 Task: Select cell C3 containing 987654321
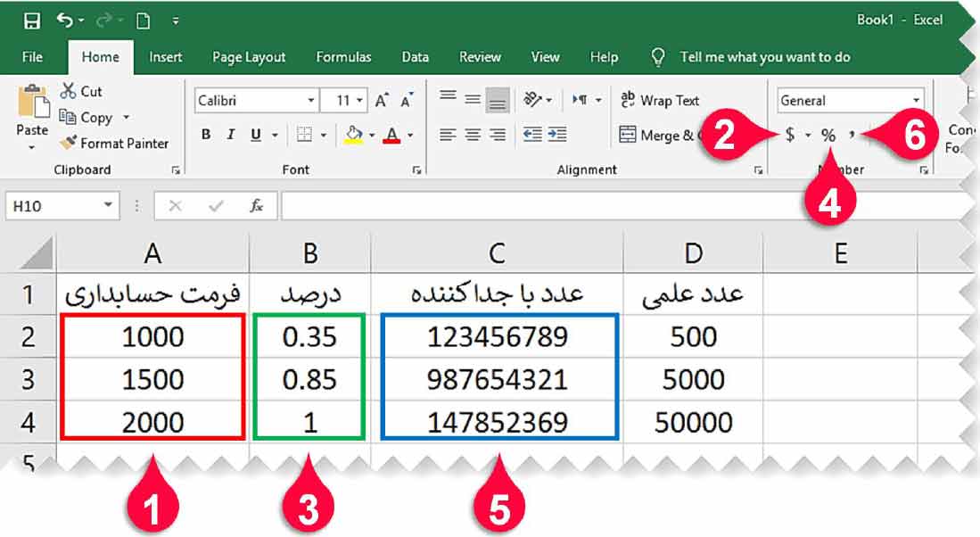coord(497,379)
